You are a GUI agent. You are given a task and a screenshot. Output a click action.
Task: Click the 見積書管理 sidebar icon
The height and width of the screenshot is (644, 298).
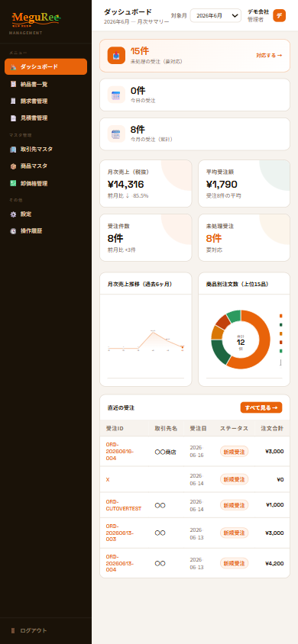13,118
